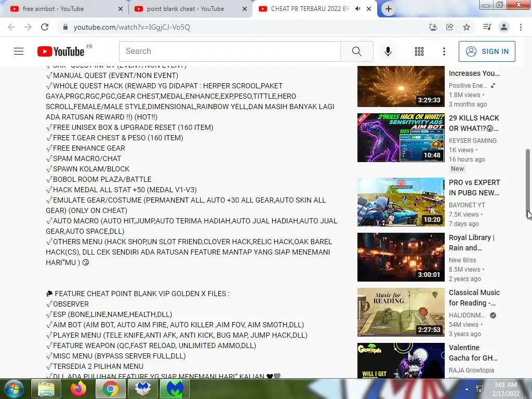Open the PRO vs EXPERT PUBG thumbnail

(401, 202)
